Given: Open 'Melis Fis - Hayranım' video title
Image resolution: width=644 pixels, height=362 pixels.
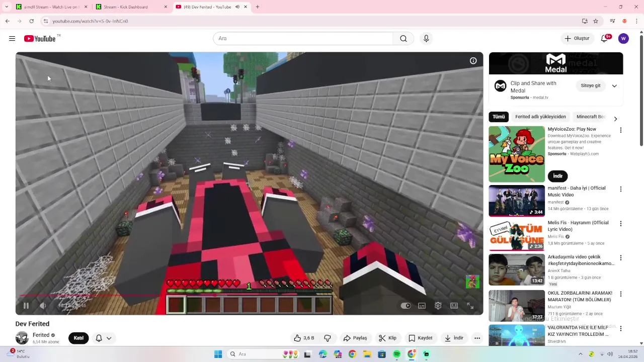Looking at the screenshot, I should pyautogui.click(x=578, y=226).
